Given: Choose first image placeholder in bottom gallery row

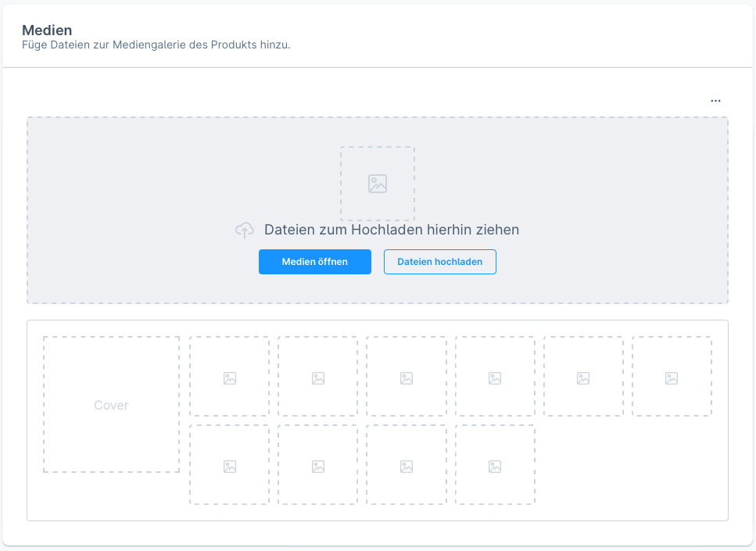Looking at the screenshot, I should tap(229, 466).
